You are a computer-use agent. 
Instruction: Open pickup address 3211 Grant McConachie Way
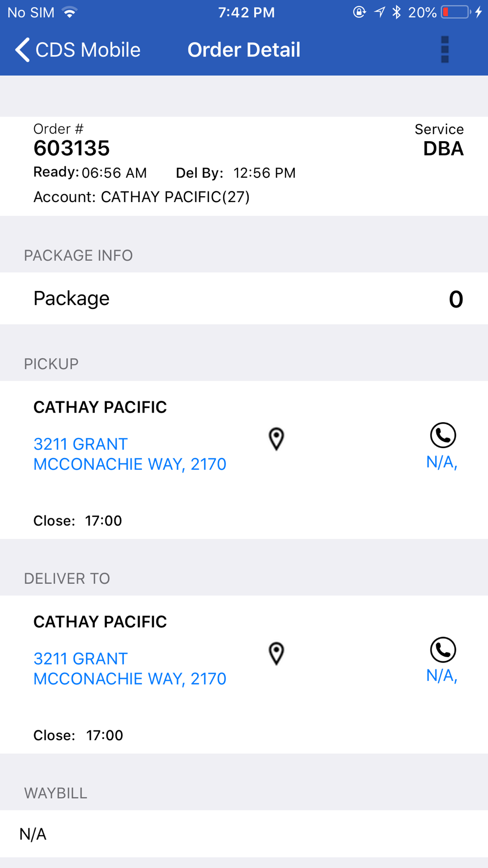tap(130, 454)
